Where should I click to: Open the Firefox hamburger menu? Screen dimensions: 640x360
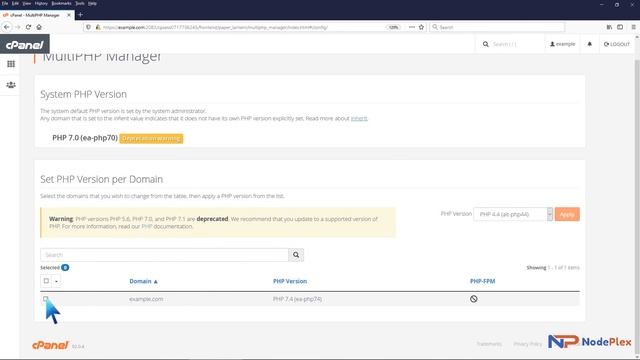633,27
